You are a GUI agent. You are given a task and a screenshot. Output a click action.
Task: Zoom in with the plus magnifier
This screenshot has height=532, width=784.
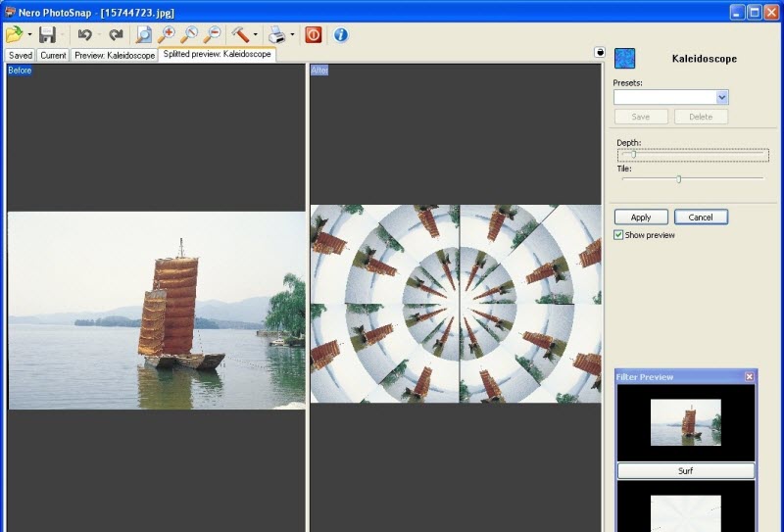click(x=166, y=34)
